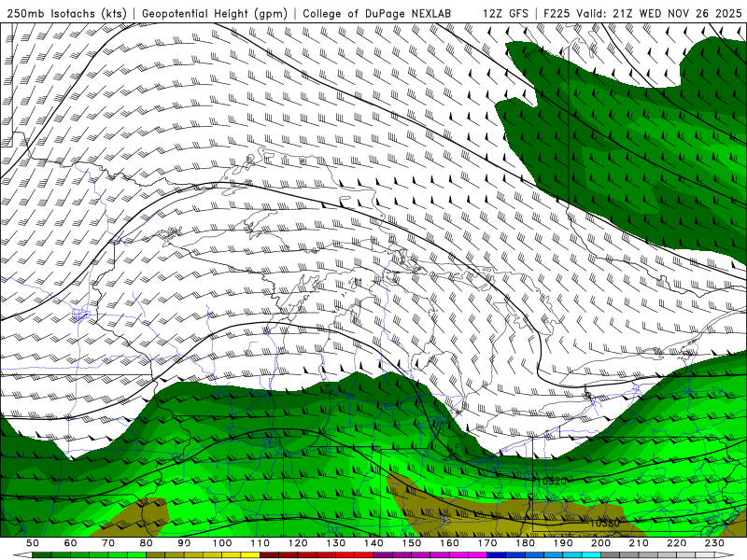Pick the magenta swatch ending at 170
Image resolution: width=747 pixels, height=560 pixels.
[x=477, y=555]
